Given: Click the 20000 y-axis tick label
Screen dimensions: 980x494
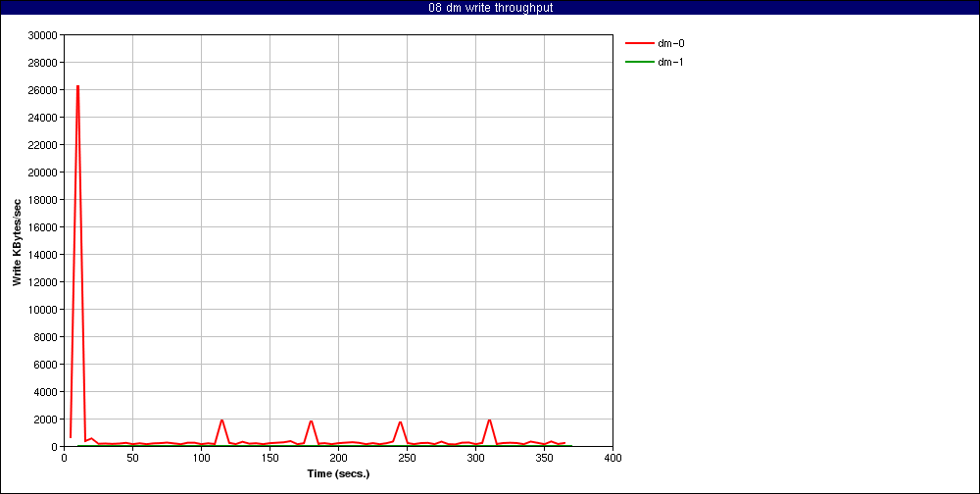Looking at the screenshot, I should (43, 172).
